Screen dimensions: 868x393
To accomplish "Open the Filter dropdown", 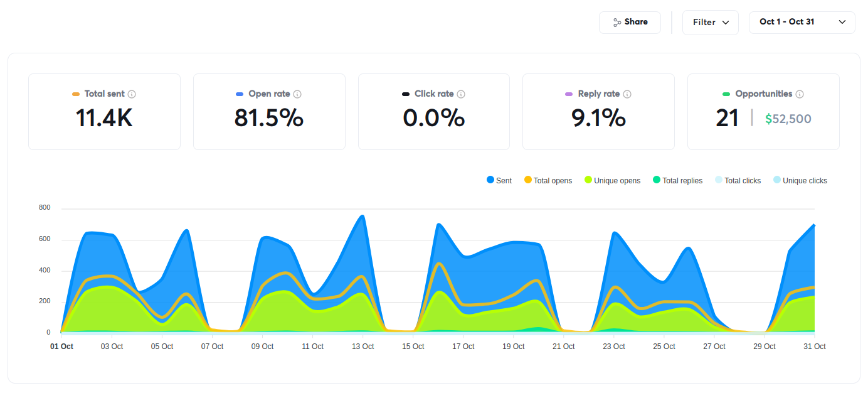I will (710, 22).
